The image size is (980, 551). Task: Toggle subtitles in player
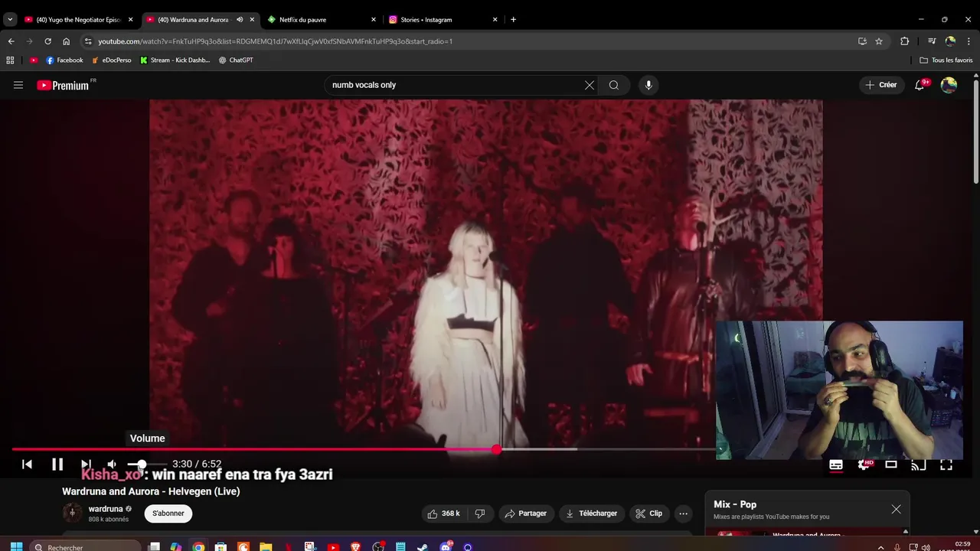click(x=836, y=465)
